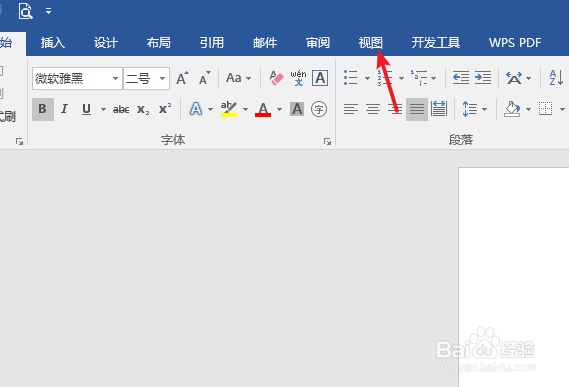Image resolution: width=569 pixels, height=387 pixels.
Task: Decrease paragraph indent
Action: [461, 78]
